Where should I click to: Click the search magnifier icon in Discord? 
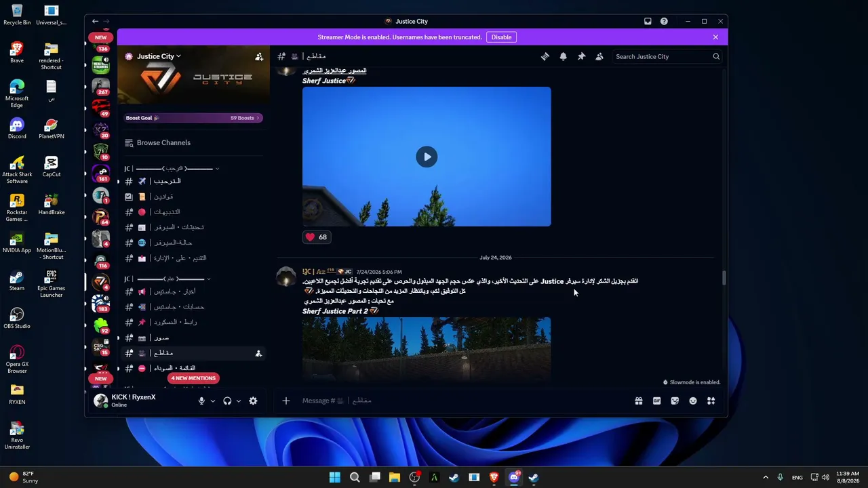[x=716, y=57]
